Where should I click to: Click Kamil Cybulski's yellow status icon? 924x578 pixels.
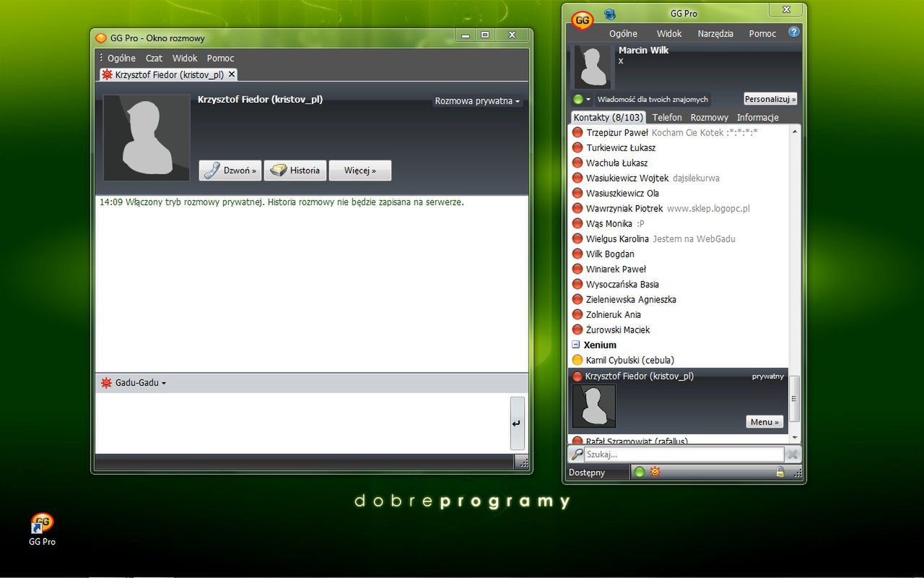[x=577, y=360]
